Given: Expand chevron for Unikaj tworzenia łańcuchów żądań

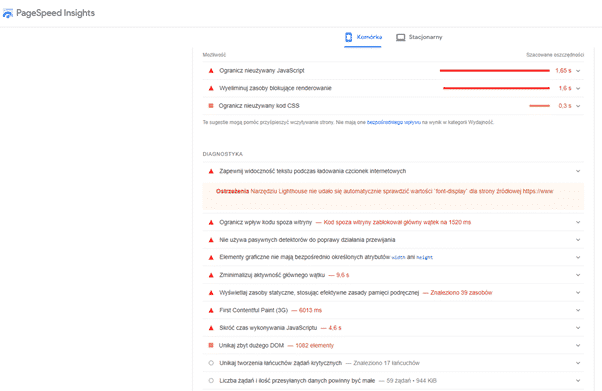Looking at the screenshot, I should click(578, 363).
